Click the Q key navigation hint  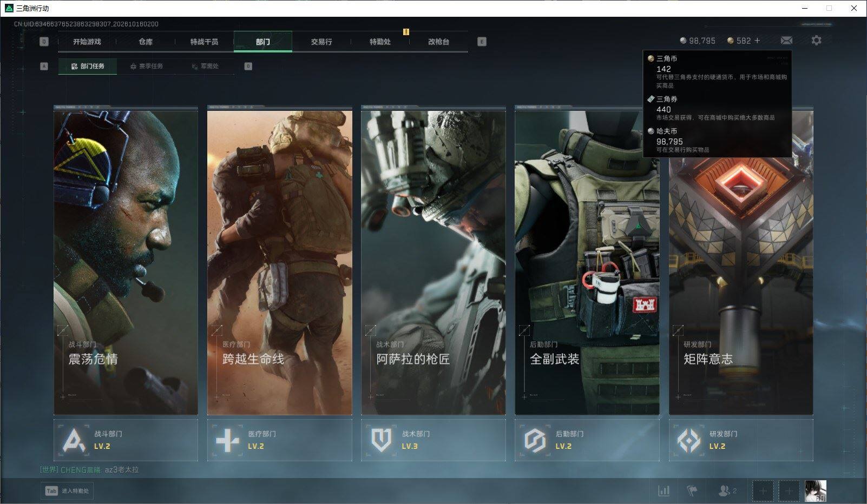[44, 42]
